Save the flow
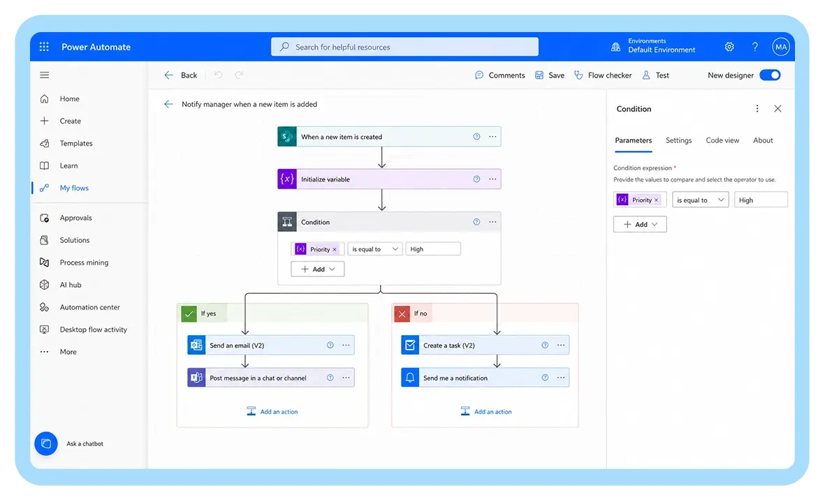Screen dimensions: 825x504 point(550,75)
